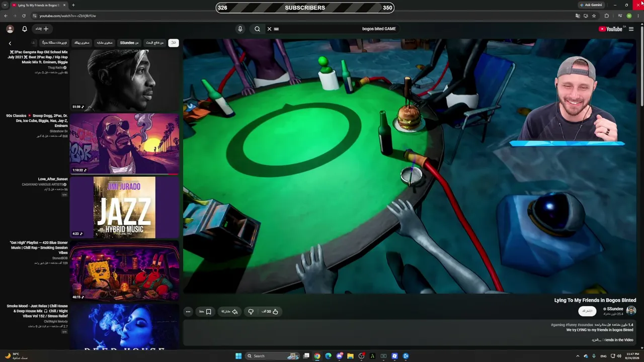The image size is (644, 362).
Task: Click the 'Love_After_Sunset' video title
Action: pos(53,179)
